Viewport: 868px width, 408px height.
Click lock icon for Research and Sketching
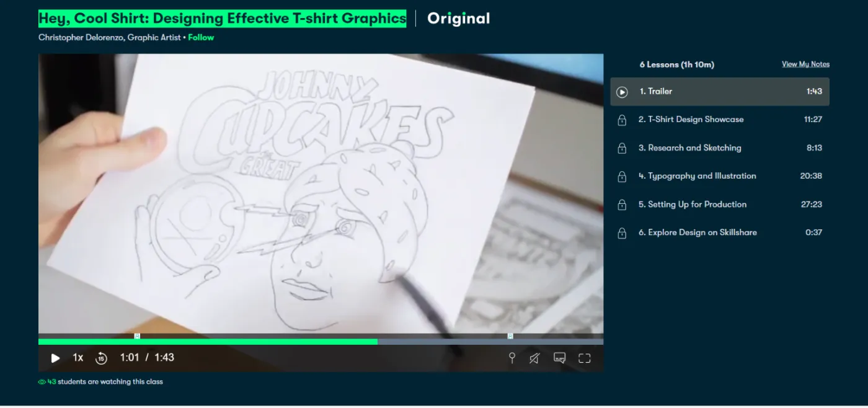pyautogui.click(x=622, y=148)
